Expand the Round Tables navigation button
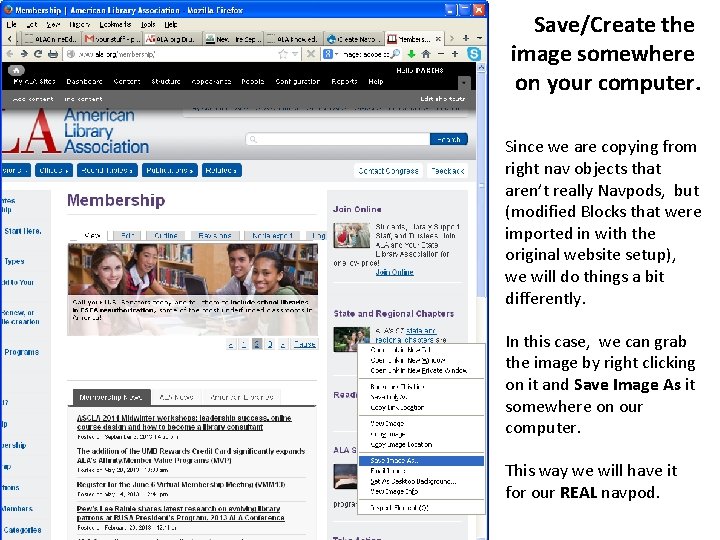The height and width of the screenshot is (540, 720). tap(107, 170)
